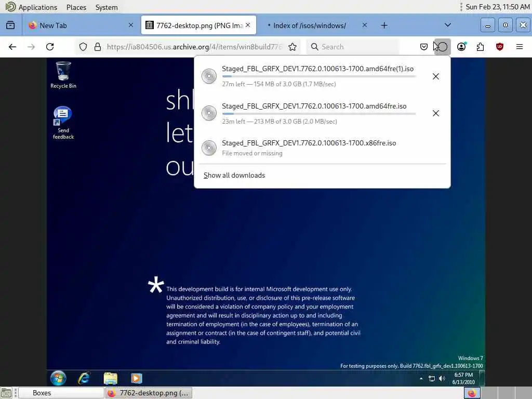Open Firefox account menu

click(x=461, y=47)
